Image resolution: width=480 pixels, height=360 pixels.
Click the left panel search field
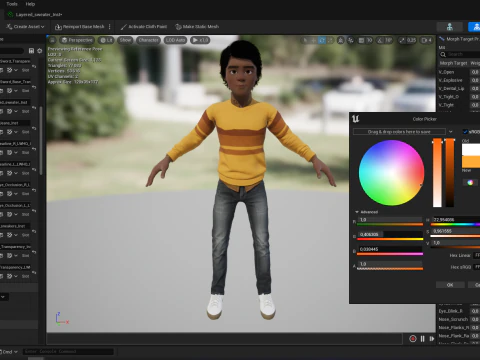pyautogui.click(x=12, y=51)
